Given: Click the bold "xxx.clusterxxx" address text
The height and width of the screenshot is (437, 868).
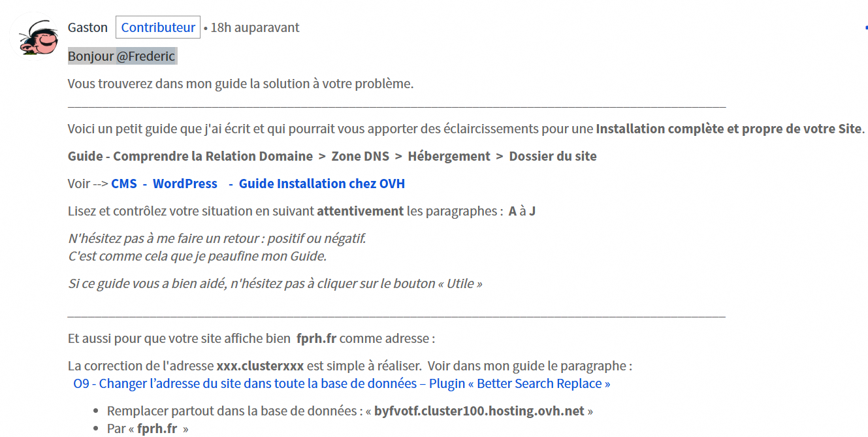Looking at the screenshot, I should pyautogui.click(x=260, y=366).
